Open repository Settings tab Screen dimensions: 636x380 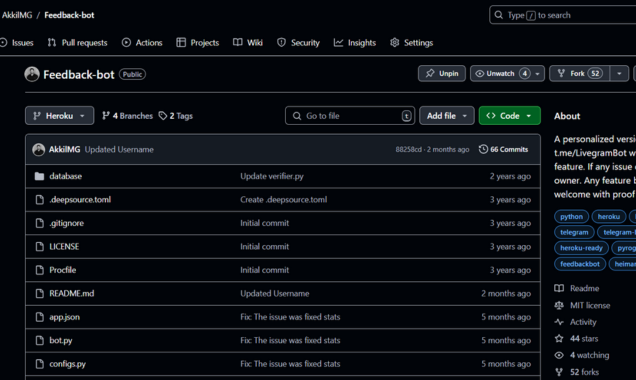tap(411, 43)
